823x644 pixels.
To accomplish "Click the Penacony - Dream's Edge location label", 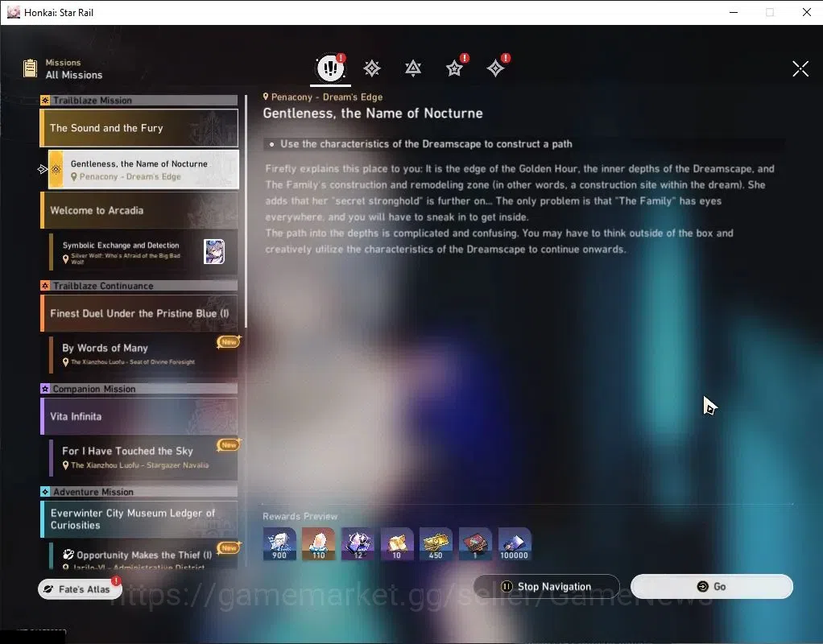I will (323, 97).
